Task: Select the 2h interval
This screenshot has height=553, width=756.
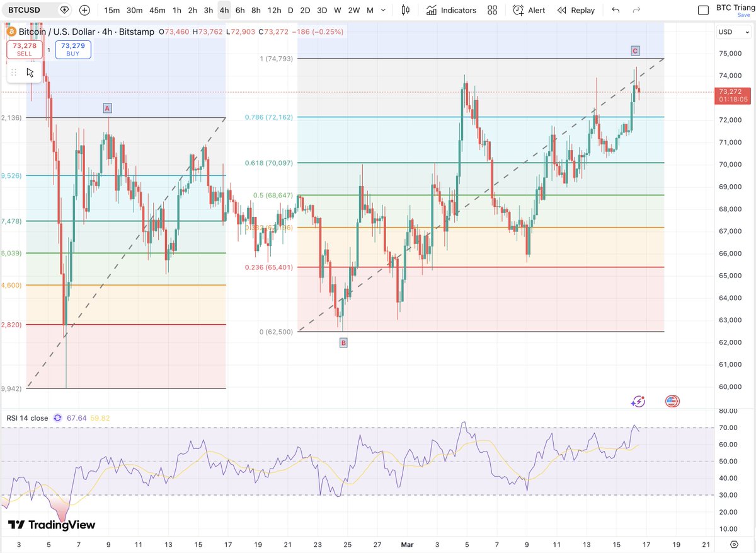Action: (193, 10)
